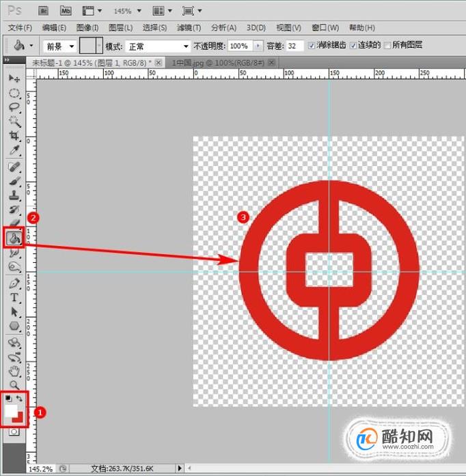Select the Paint Bucket tool

point(14,238)
